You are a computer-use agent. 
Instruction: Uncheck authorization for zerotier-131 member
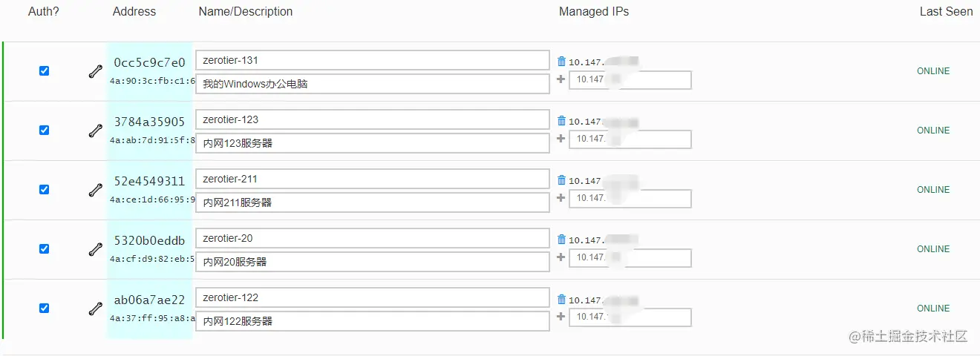tap(44, 71)
